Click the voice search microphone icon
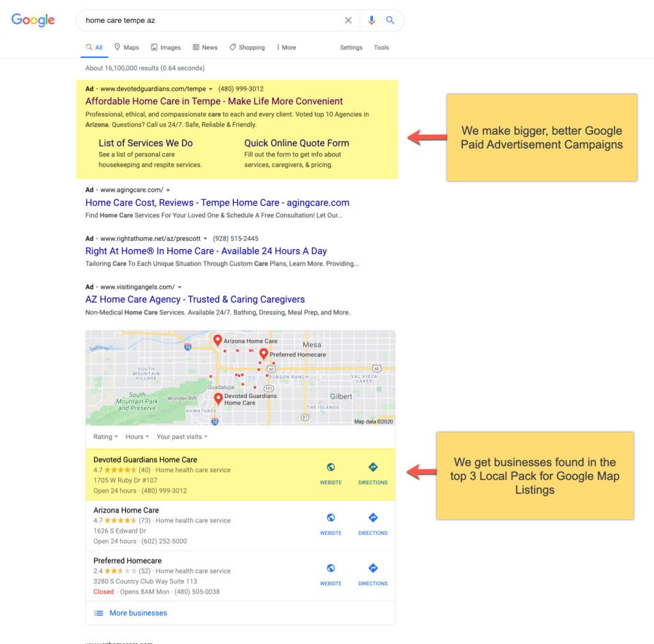This screenshot has height=644, width=654. click(x=371, y=20)
